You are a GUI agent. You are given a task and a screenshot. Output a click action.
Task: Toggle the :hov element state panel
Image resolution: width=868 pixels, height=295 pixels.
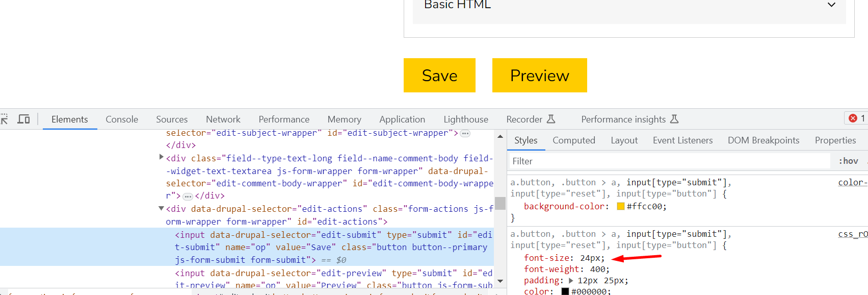coord(848,161)
